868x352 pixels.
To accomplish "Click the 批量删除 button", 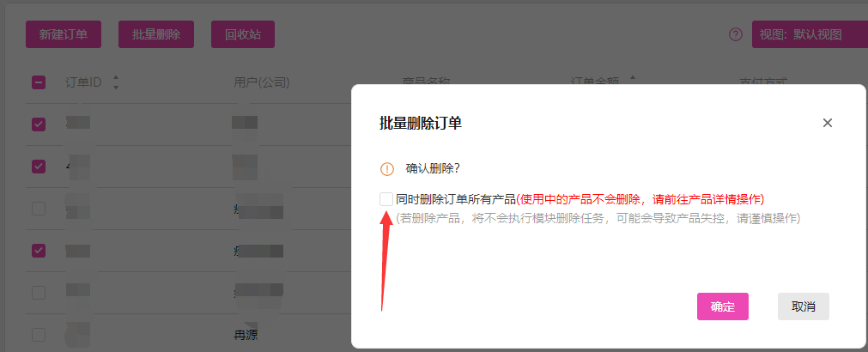I will (x=156, y=35).
